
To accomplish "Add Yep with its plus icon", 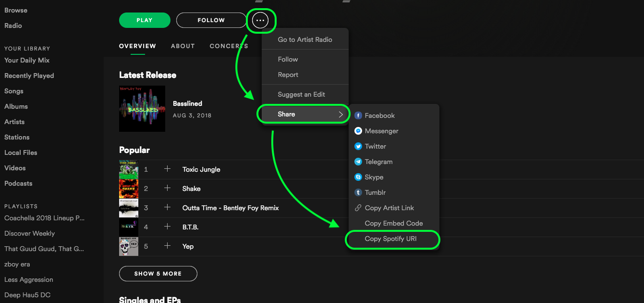I will pos(167,246).
